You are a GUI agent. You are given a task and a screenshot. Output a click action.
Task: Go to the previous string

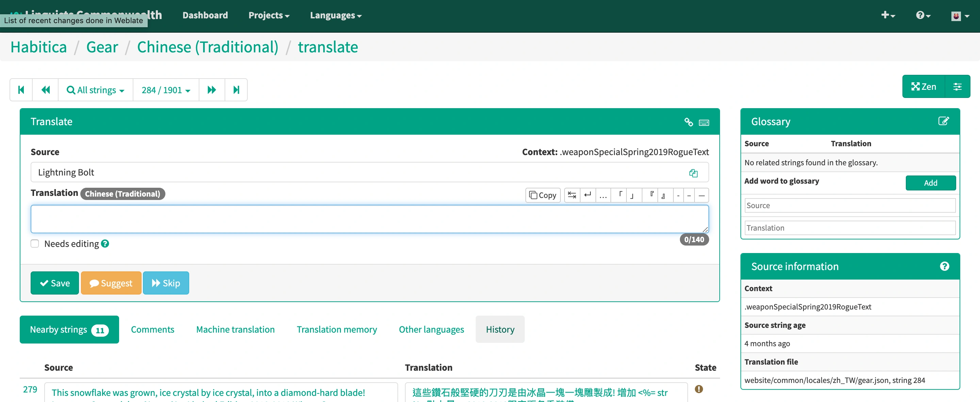pos(46,90)
